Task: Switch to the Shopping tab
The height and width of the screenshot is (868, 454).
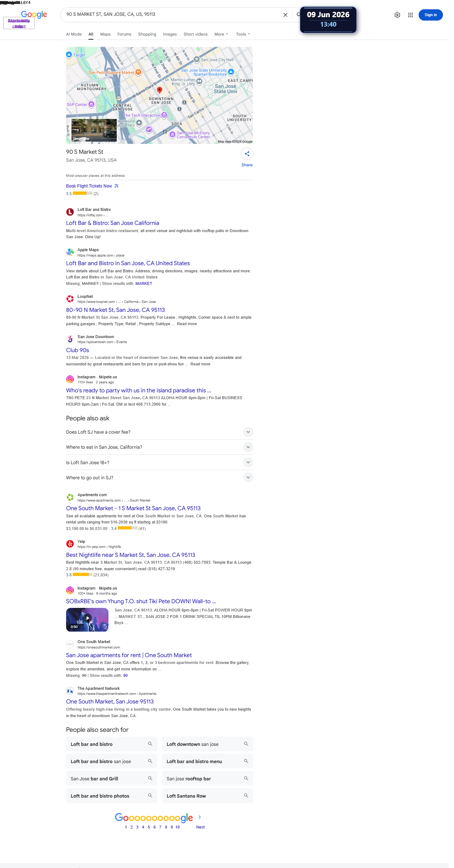Action: 147,34
